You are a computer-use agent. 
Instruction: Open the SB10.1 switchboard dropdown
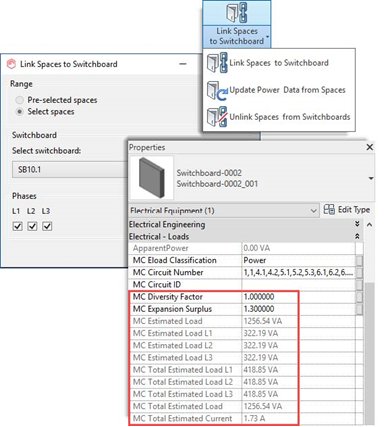(x=70, y=170)
